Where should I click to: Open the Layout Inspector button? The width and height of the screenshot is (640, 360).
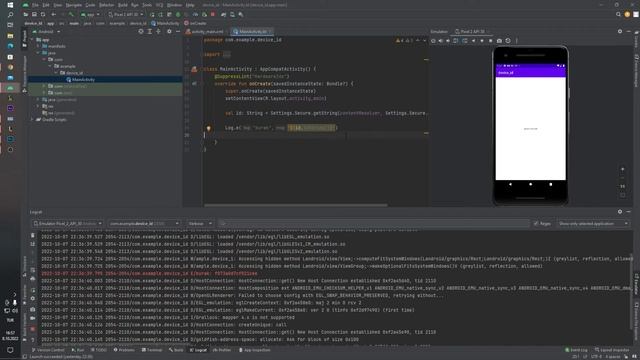[612, 350]
